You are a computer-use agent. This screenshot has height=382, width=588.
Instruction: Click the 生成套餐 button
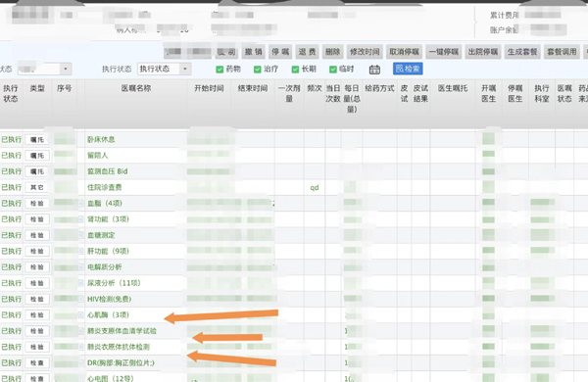(x=522, y=52)
